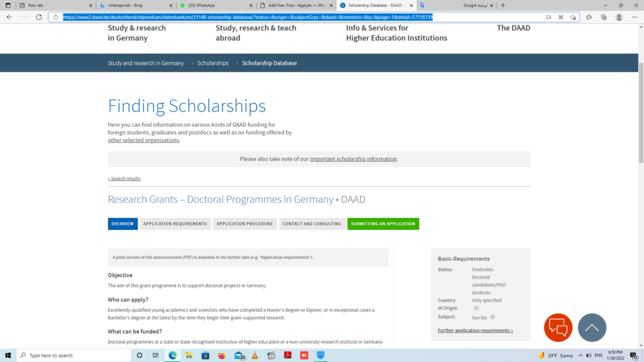Switch to the (33) WhatsApp tab
The width and height of the screenshot is (644, 362).
tap(216, 5)
